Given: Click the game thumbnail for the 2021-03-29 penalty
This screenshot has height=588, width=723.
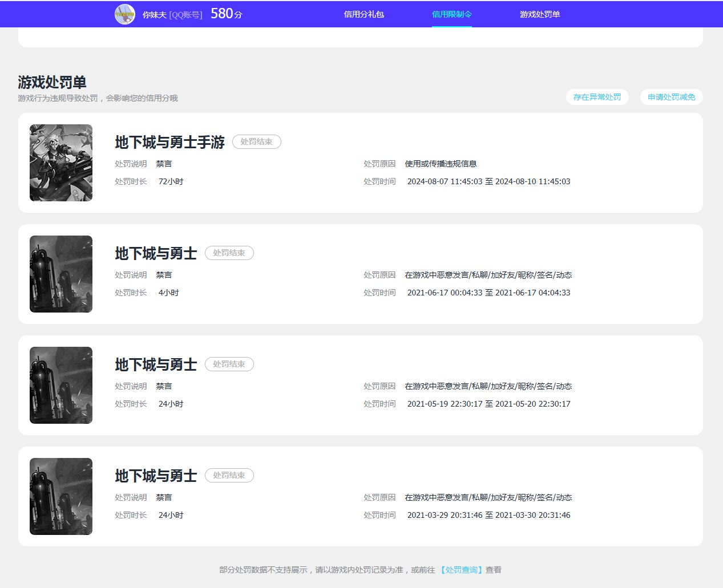Looking at the screenshot, I should 61,496.
